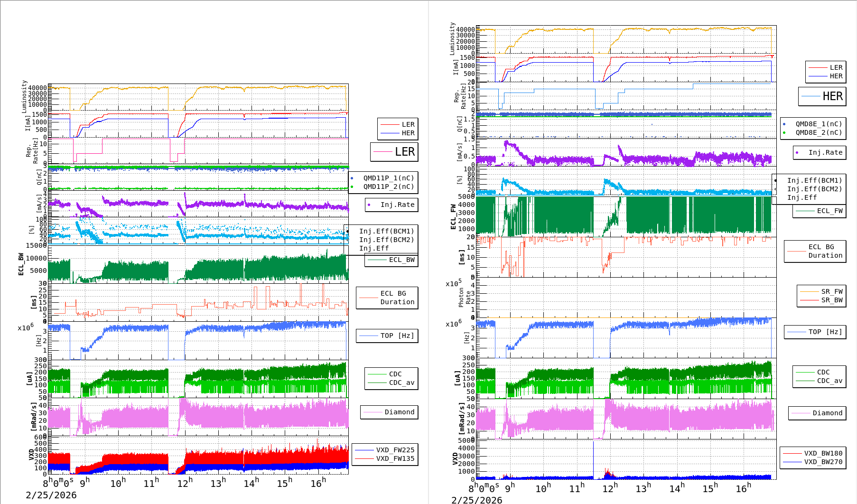Click the red VXD_FW135 legend line
The image size is (857, 504).
364,458
